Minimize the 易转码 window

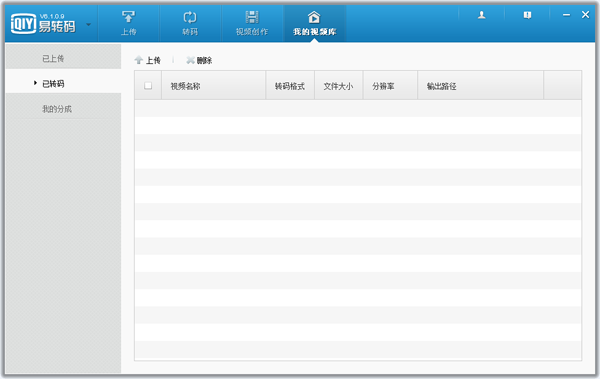(x=566, y=15)
